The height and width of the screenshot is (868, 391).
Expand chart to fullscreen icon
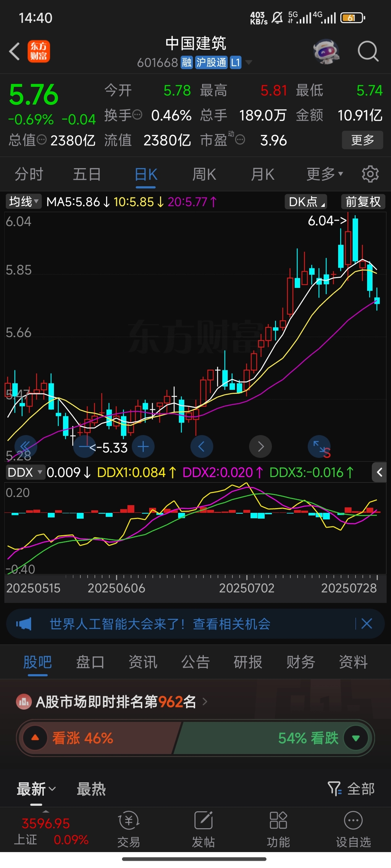tap(319, 446)
